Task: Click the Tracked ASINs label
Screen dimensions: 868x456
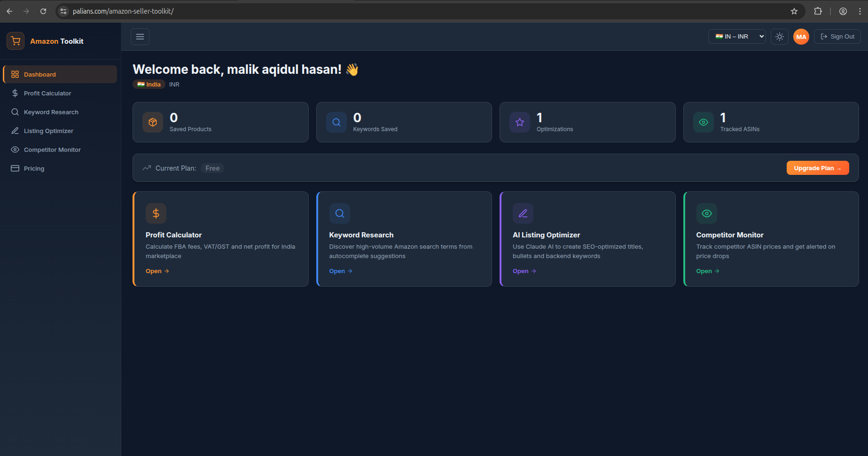Action: pos(740,129)
